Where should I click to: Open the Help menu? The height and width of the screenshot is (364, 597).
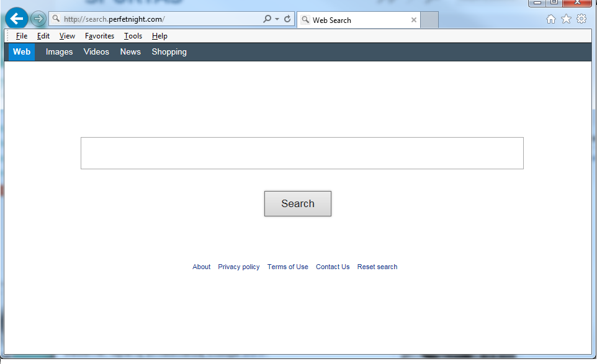tap(159, 36)
